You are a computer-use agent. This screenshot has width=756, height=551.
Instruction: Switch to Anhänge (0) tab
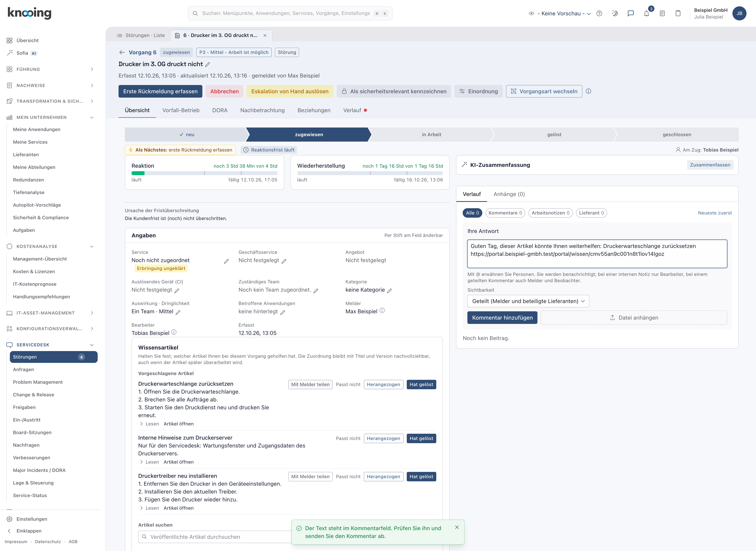click(509, 194)
